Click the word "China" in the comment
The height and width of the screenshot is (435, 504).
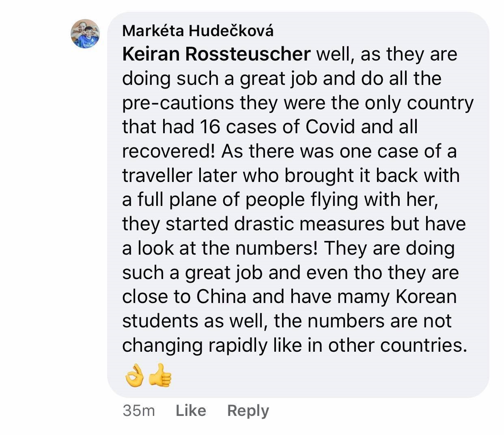click(x=222, y=296)
